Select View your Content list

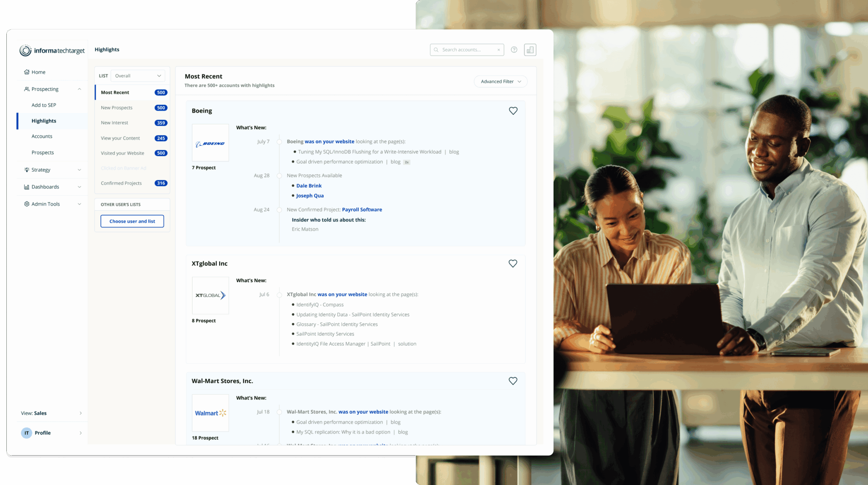click(132, 138)
